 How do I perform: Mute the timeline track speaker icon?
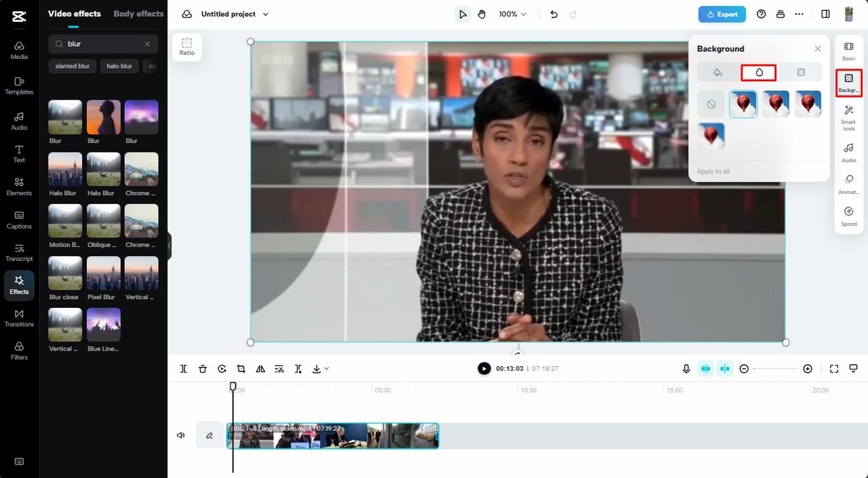pos(181,435)
